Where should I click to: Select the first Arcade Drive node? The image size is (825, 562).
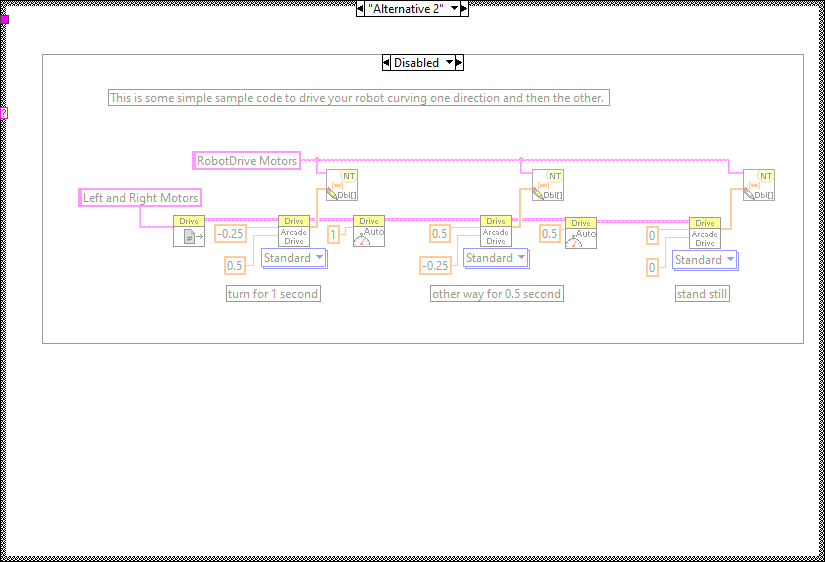click(x=294, y=231)
